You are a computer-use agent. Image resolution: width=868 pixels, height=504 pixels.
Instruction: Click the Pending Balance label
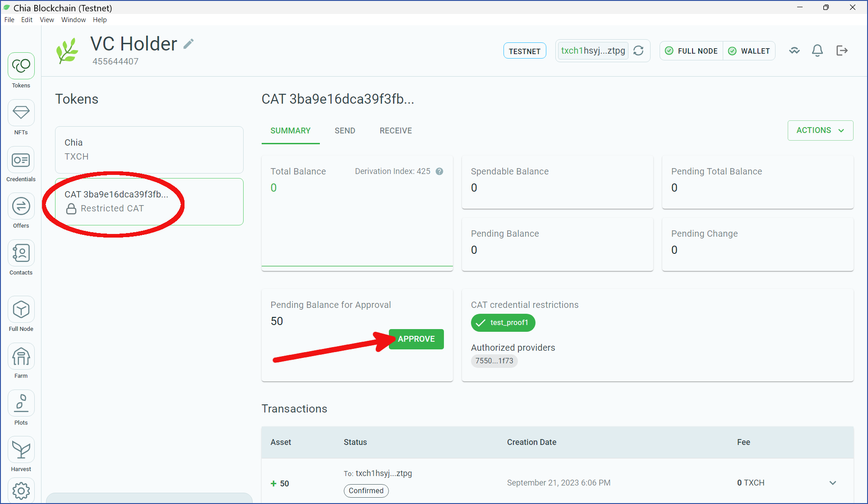pos(505,234)
